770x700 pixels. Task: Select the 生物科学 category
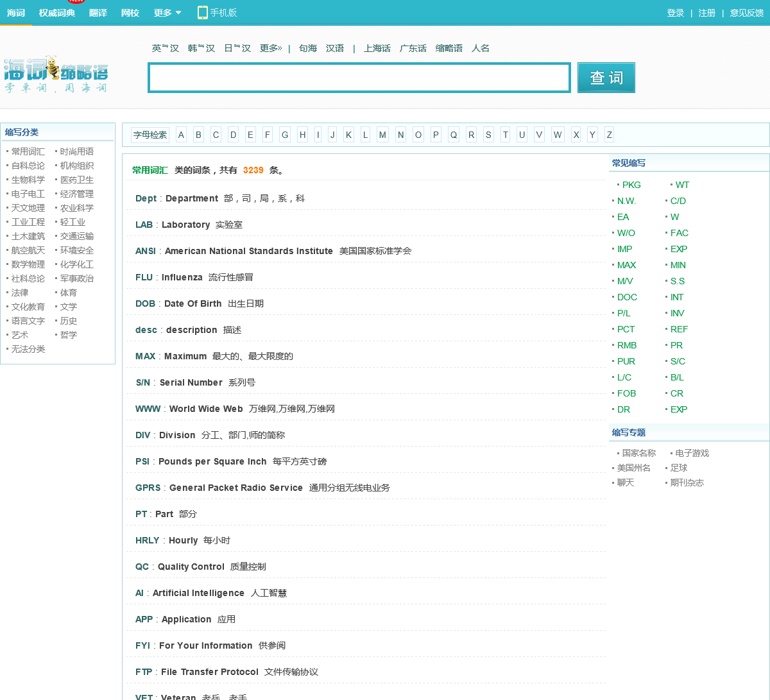click(28, 180)
